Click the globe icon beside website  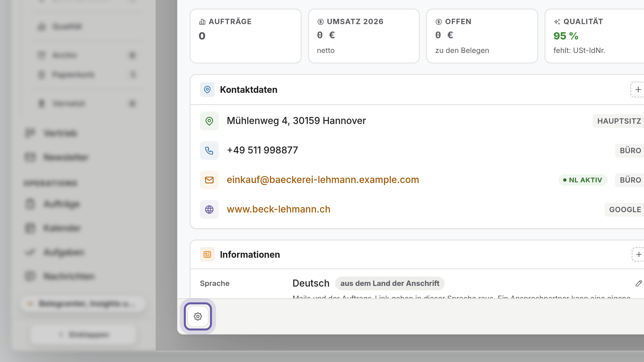pyautogui.click(x=209, y=209)
